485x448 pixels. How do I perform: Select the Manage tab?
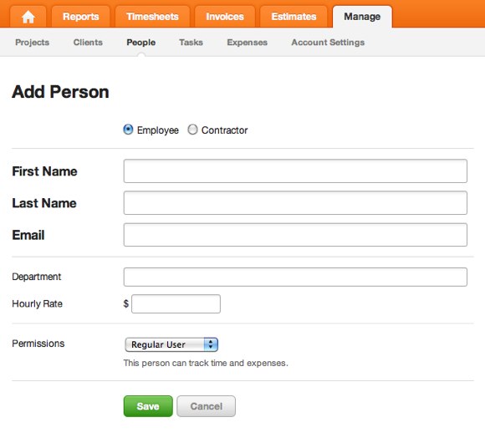click(362, 17)
